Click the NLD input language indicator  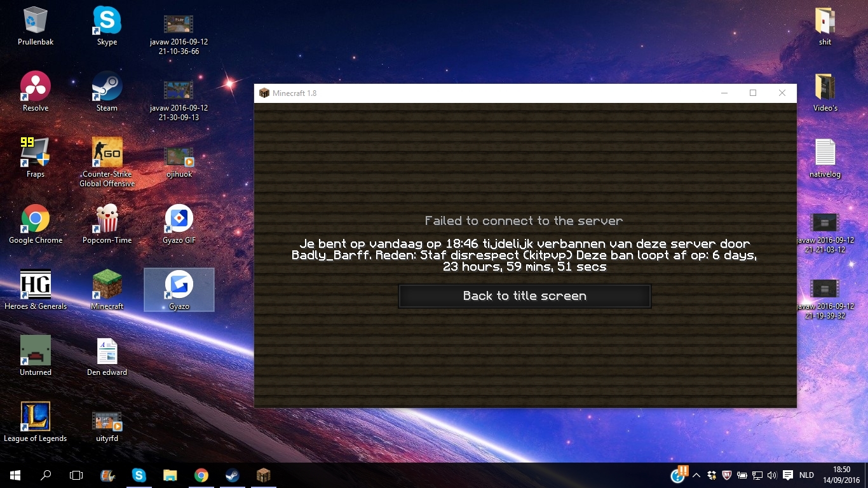point(806,475)
